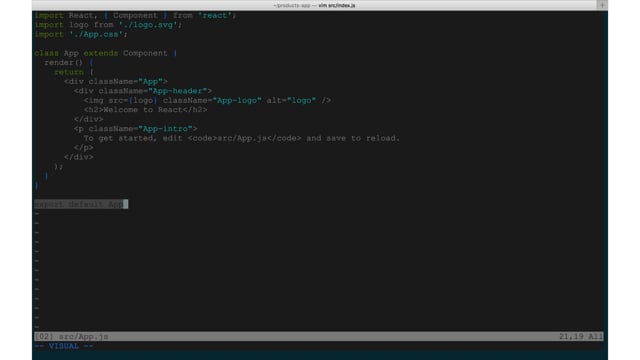Click the 'return (' line
The height and width of the screenshot is (360, 640).
click(x=73, y=72)
